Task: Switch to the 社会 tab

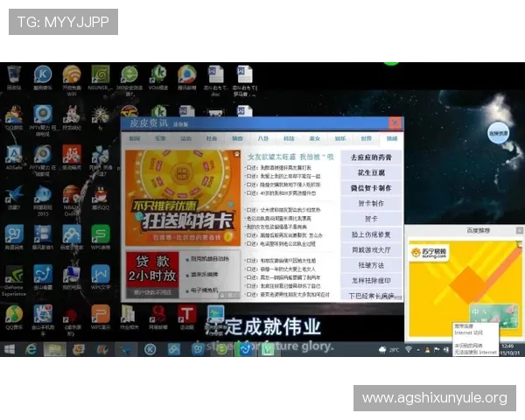Action: pyautogui.click(x=212, y=138)
